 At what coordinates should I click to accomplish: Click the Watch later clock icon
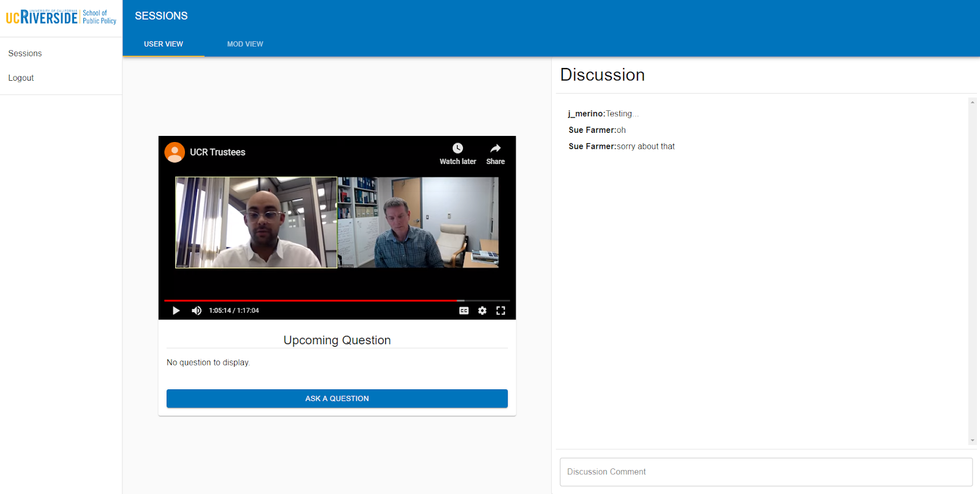tap(458, 149)
